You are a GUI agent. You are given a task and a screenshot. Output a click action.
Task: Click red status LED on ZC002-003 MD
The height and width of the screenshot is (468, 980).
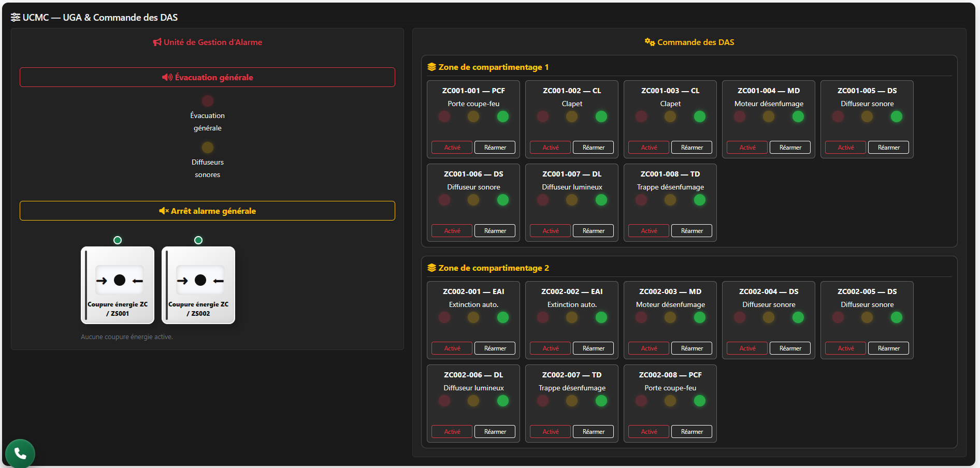click(641, 317)
